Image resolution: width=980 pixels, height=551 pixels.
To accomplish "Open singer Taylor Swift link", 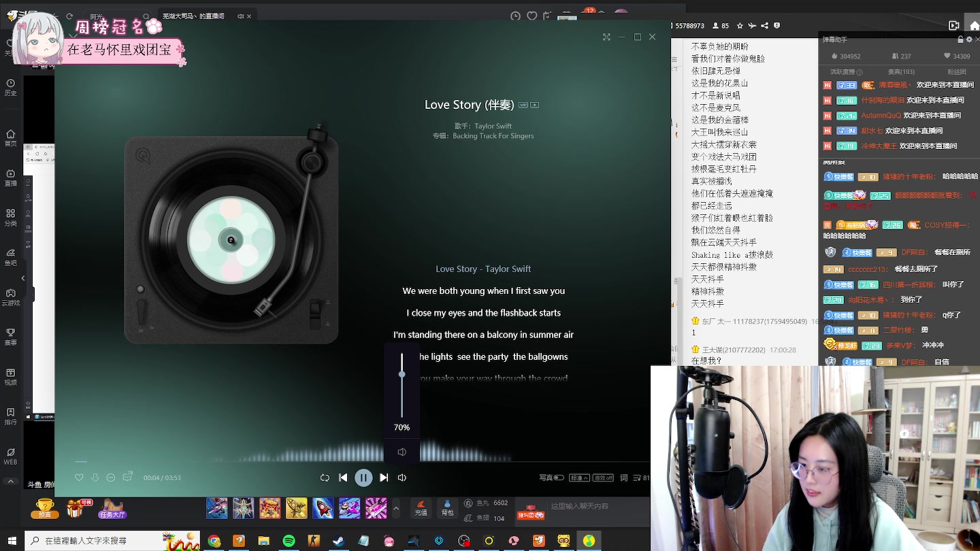I will click(x=493, y=126).
